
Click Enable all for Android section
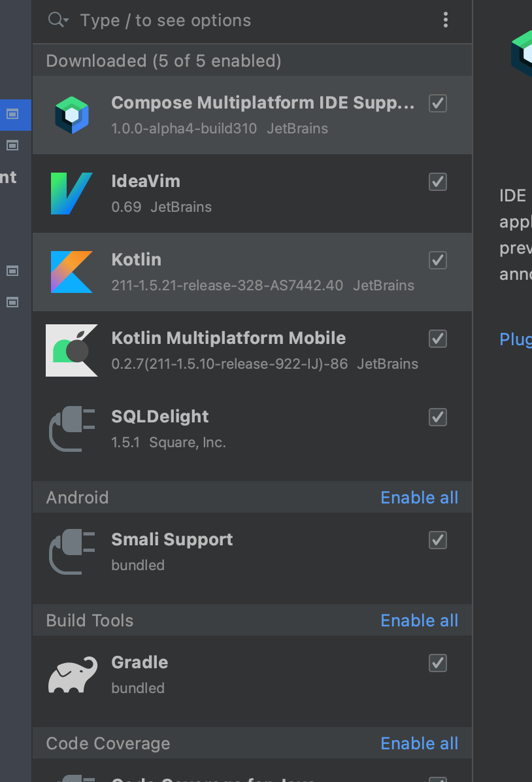pyautogui.click(x=419, y=498)
